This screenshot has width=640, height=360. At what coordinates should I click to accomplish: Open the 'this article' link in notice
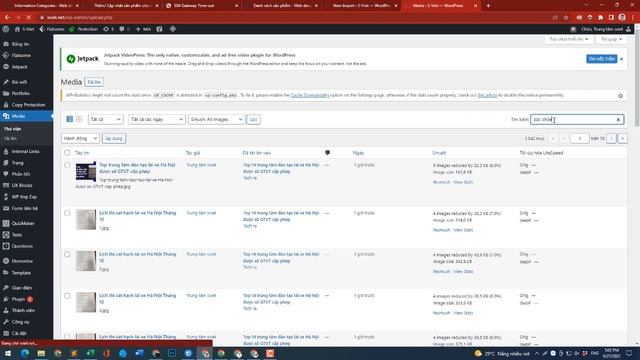coord(487,95)
